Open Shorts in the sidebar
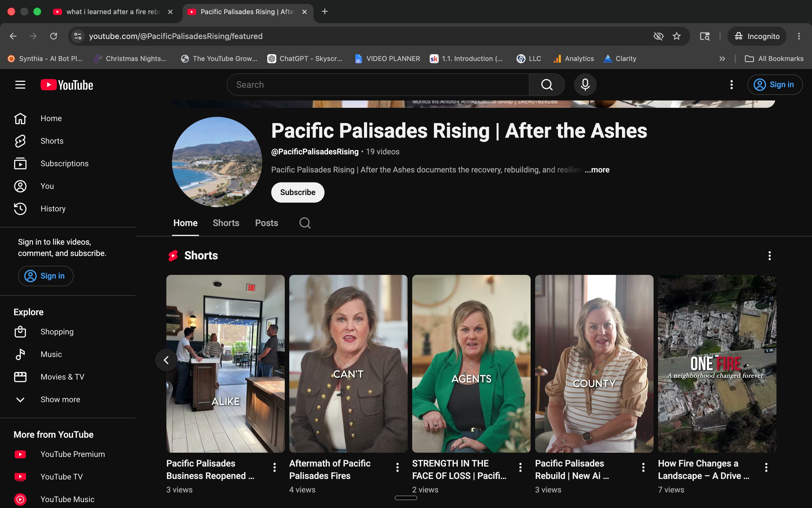This screenshot has height=508, width=812. [68, 141]
